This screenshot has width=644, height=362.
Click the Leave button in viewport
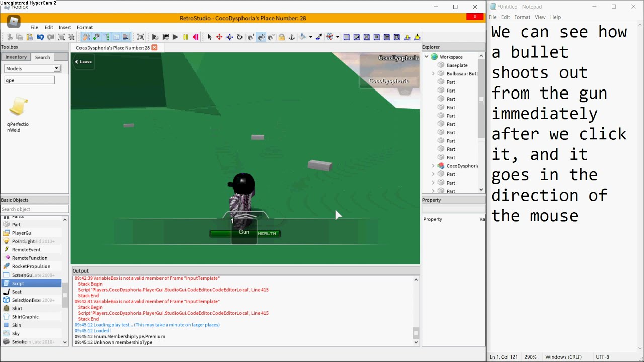click(84, 62)
